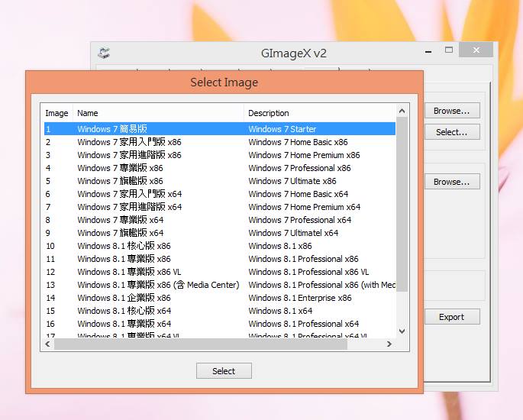Select image 2 Windows 7 家用入門版 x86
Viewport: 523px width, 420px height.
(x=220, y=142)
